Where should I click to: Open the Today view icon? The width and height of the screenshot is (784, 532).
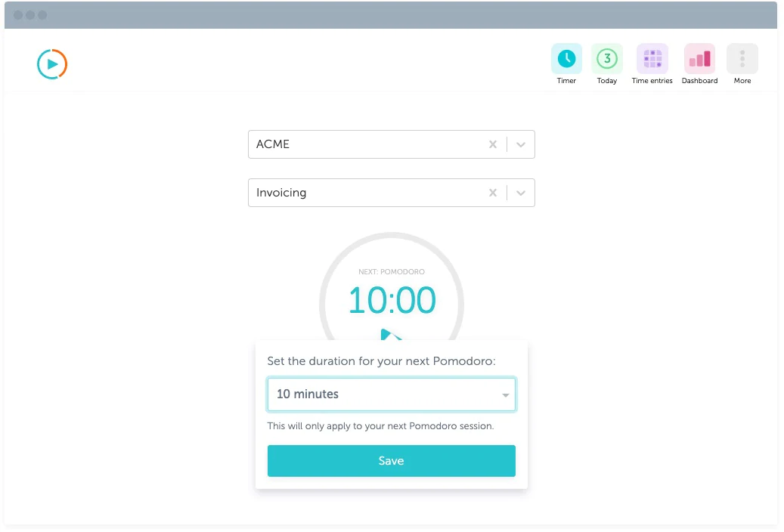pyautogui.click(x=606, y=59)
